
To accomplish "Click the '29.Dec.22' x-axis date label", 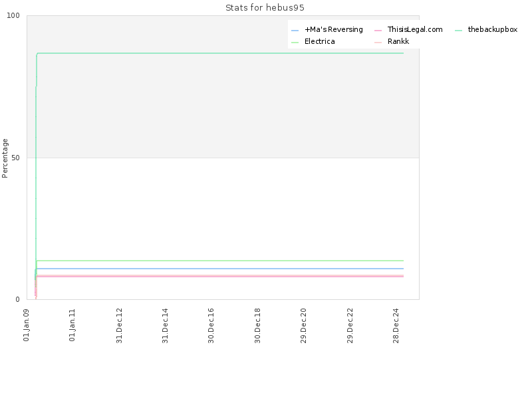I will point(350,325).
